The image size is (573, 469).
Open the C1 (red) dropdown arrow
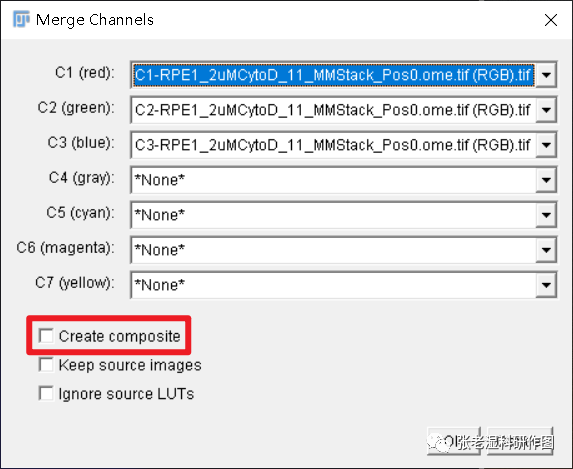(546, 75)
